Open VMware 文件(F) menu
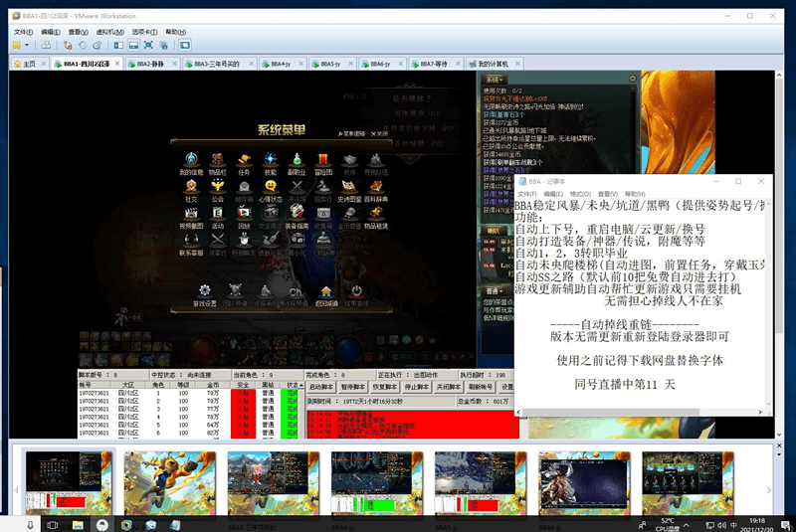This screenshot has height=532, width=796. coord(23,32)
